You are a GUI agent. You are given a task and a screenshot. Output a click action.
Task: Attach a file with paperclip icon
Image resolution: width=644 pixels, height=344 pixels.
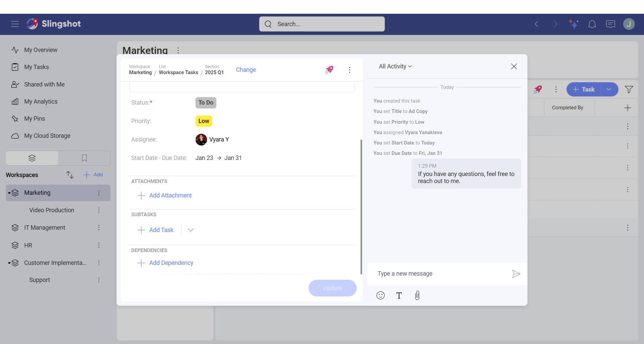(417, 295)
